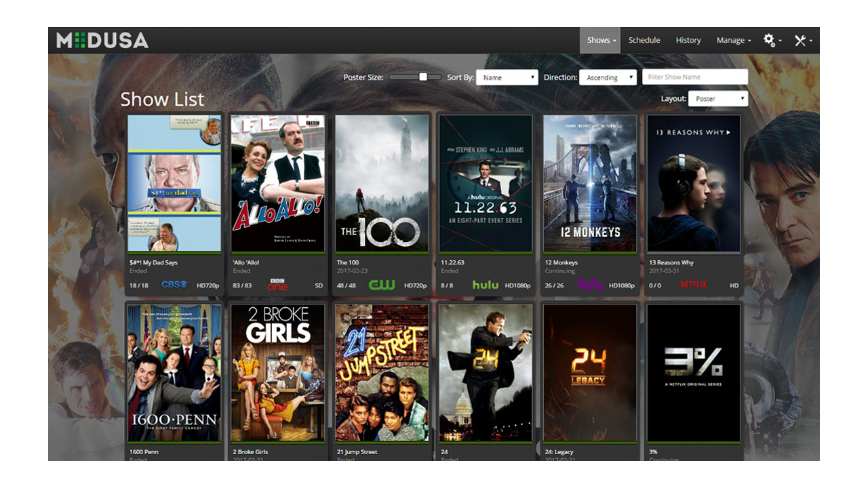This screenshot has height=488, width=868.
Task: Click the BBC One network logo
Action: click(278, 285)
